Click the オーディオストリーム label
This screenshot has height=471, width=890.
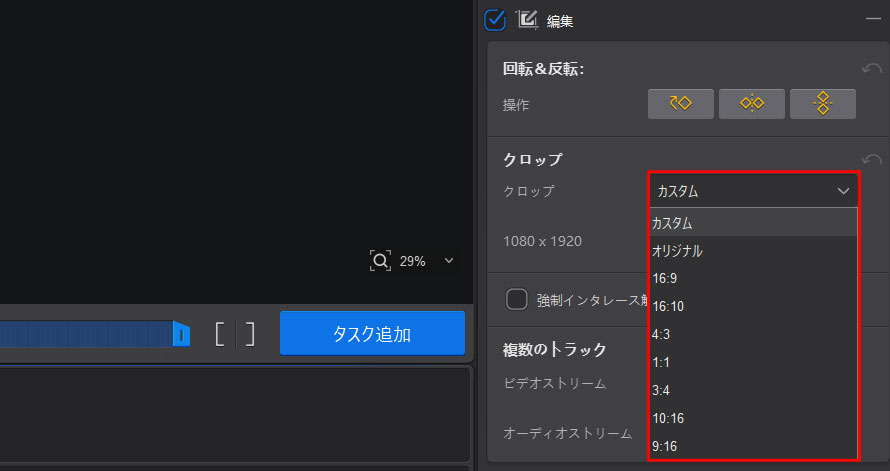[x=568, y=434]
